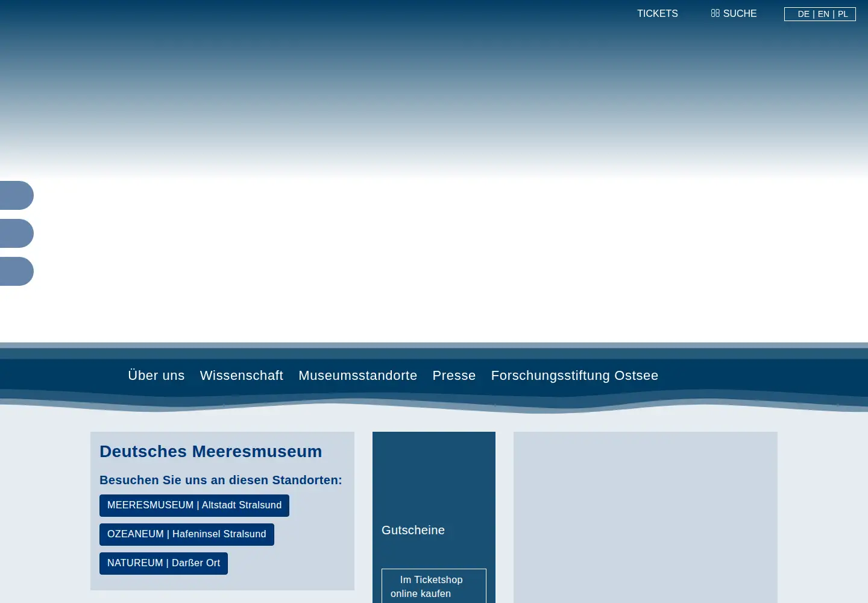Screen dimensions: 868x603
Task: Open the TICKETS link in the header
Action: pos(657,14)
